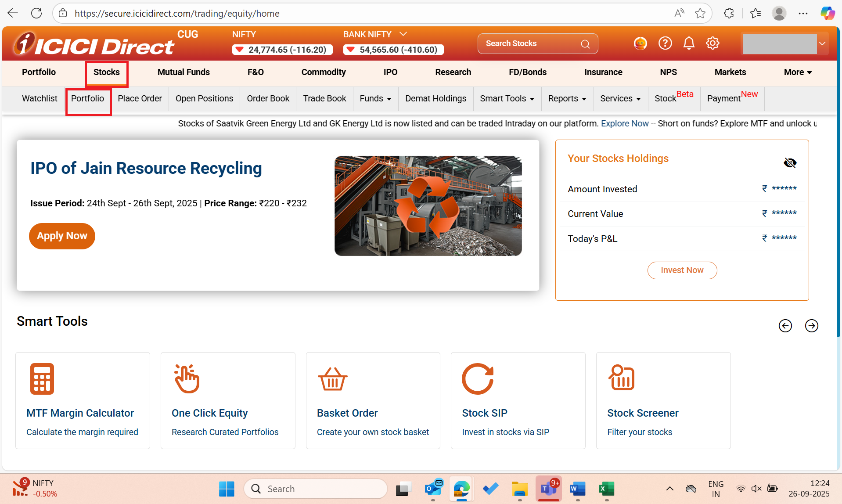Click the search magnifier icon in Search Stocks
This screenshot has width=842, height=504.
[585, 44]
